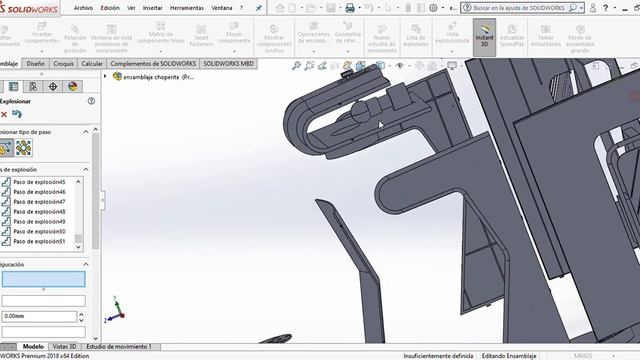Image resolution: width=640 pixels, height=360 pixels.
Task: Open the search help dropdown arrow
Action: point(581,8)
